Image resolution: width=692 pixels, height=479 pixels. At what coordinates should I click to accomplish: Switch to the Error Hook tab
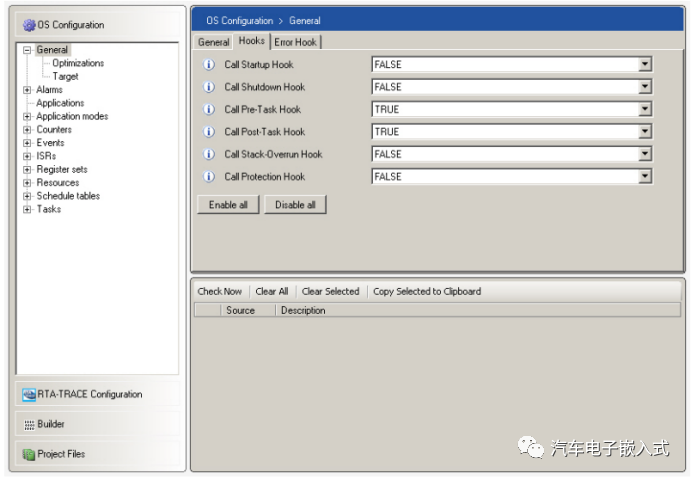(x=295, y=42)
